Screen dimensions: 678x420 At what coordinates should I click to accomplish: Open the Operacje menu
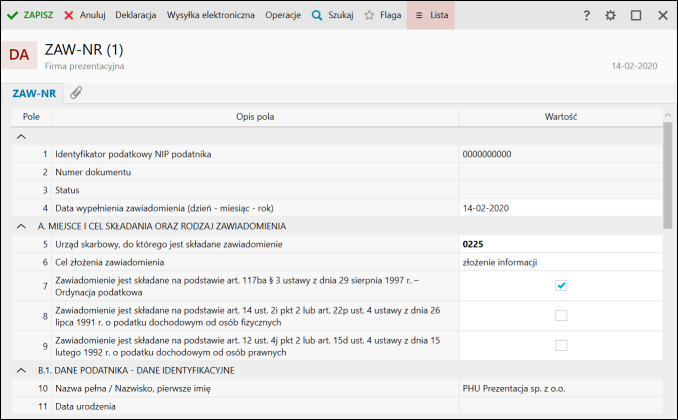[x=283, y=15]
